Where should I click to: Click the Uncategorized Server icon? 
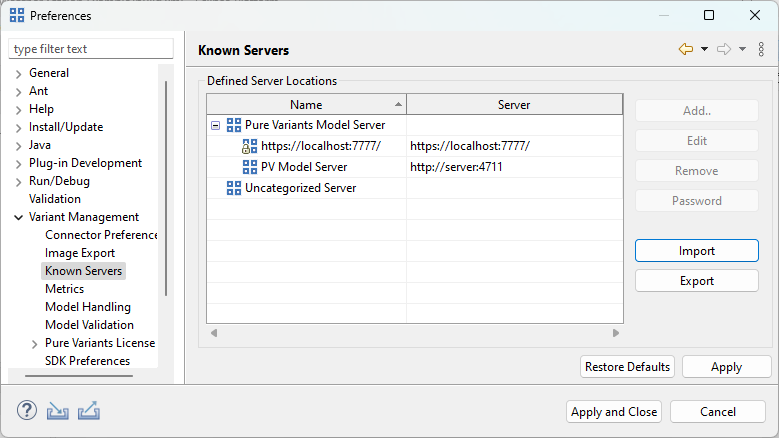(x=234, y=188)
